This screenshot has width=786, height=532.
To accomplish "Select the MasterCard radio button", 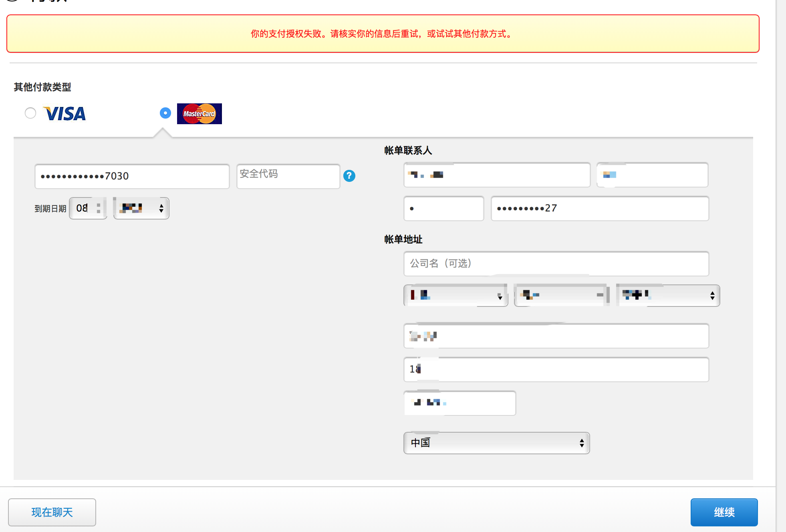I will coord(164,113).
